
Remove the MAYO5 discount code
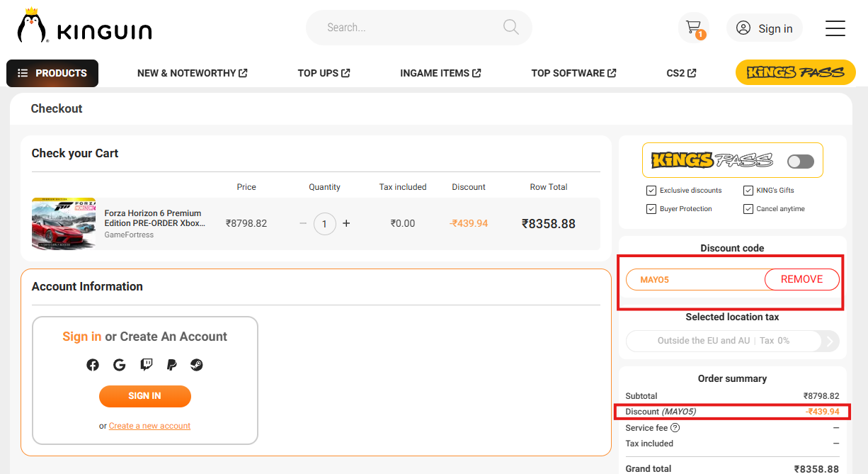[x=802, y=279]
